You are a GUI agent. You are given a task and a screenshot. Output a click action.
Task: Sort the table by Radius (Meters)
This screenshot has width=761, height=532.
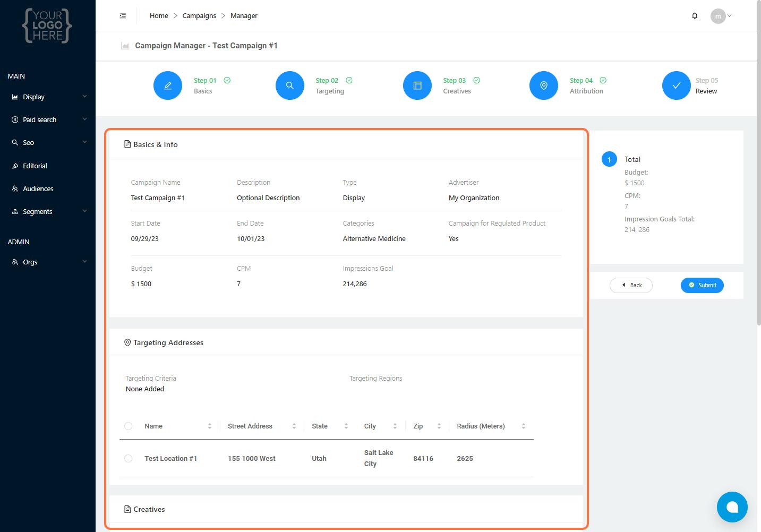(x=524, y=426)
